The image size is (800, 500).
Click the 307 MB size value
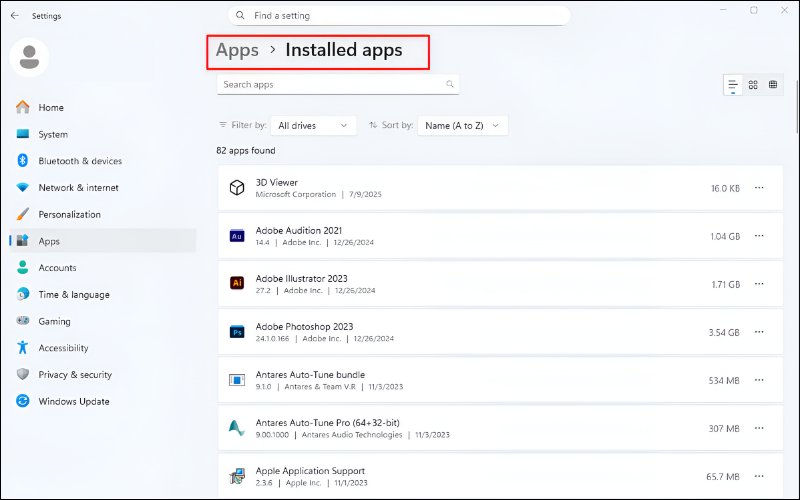pos(724,429)
